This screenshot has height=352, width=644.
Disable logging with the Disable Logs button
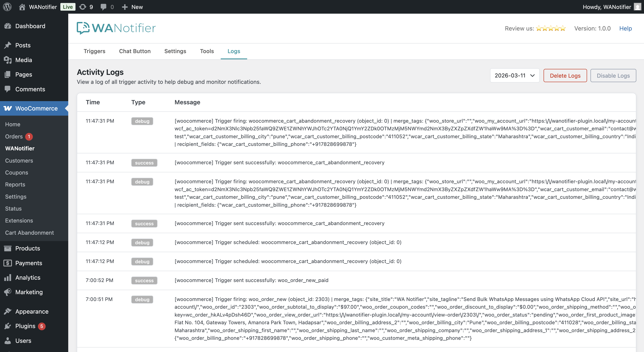[x=613, y=75]
